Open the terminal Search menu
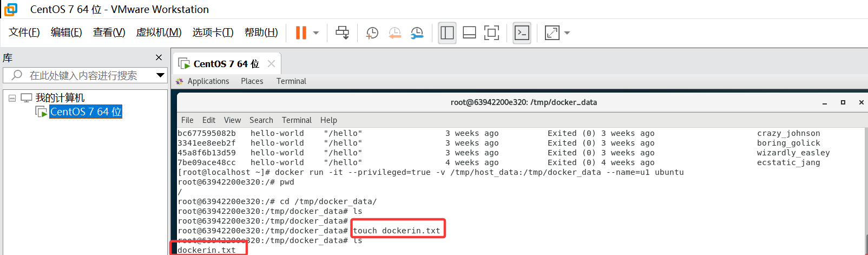Screen dimensions: 868x255 [x=261, y=120]
